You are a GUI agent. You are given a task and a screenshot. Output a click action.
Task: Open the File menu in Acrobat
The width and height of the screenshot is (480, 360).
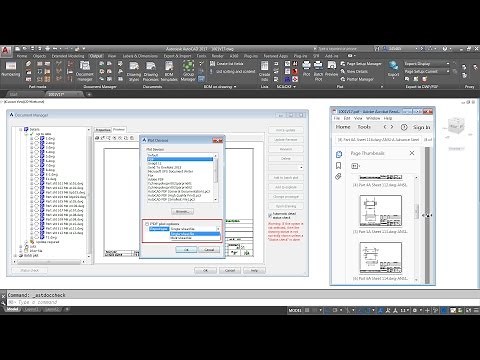tap(337, 118)
